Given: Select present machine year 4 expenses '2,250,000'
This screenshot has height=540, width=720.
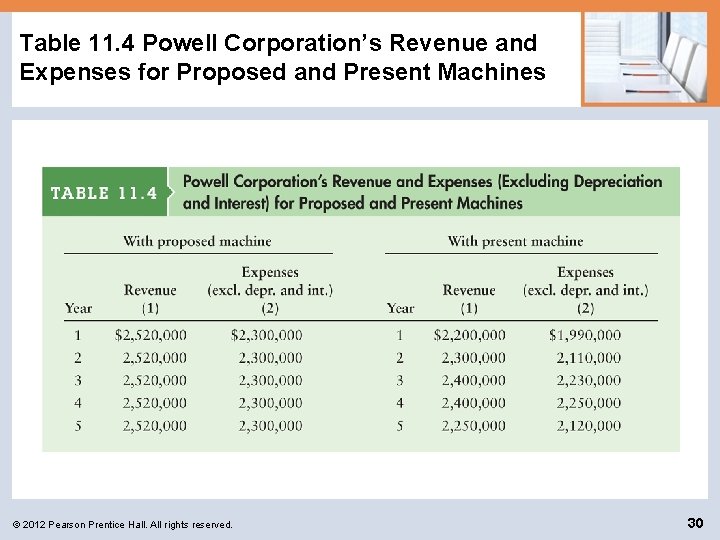Looking at the screenshot, I should (589, 403).
